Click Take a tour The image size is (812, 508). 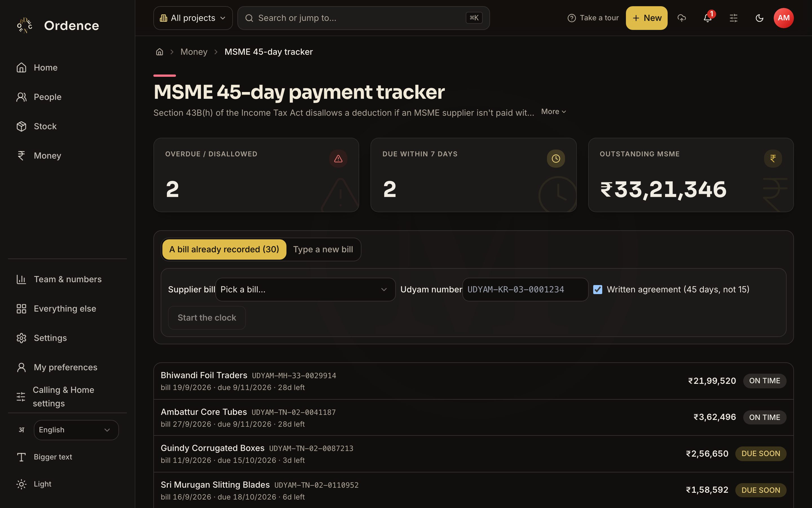coord(593,18)
